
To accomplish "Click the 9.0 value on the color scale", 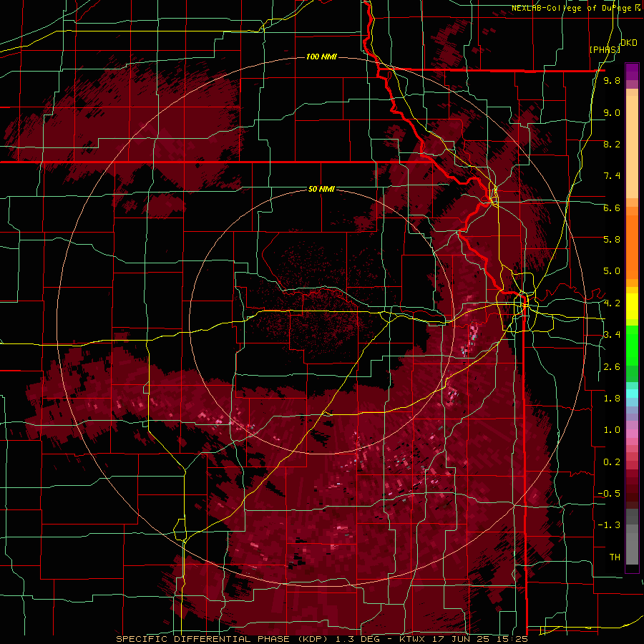I will (612, 112).
